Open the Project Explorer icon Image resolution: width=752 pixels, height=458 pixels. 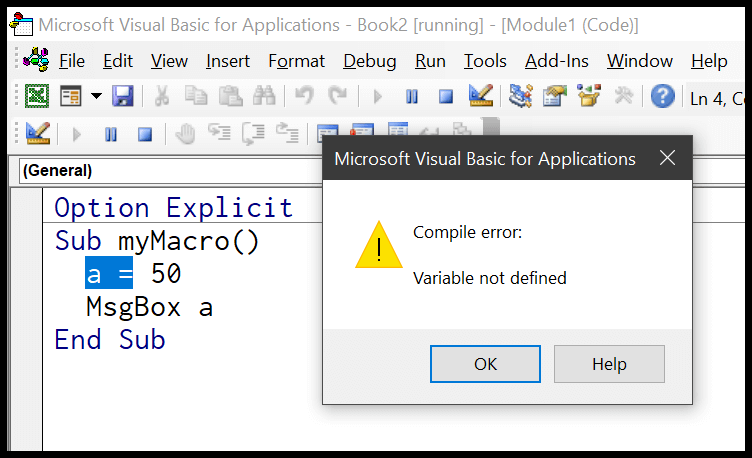click(x=520, y=97)
